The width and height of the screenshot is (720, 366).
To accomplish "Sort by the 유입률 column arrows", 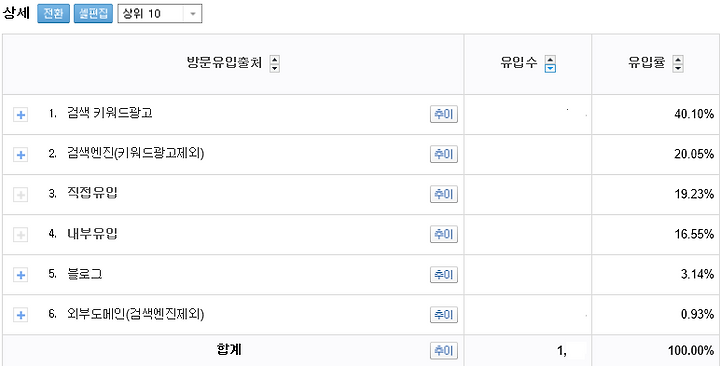I will tap(678, 64).
